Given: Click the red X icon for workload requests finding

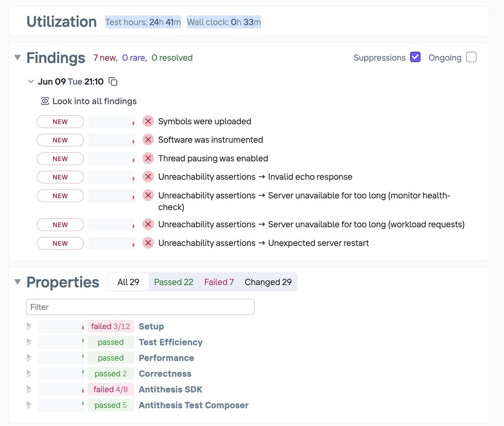Looking at the screenshot, I should coord(148,224).
